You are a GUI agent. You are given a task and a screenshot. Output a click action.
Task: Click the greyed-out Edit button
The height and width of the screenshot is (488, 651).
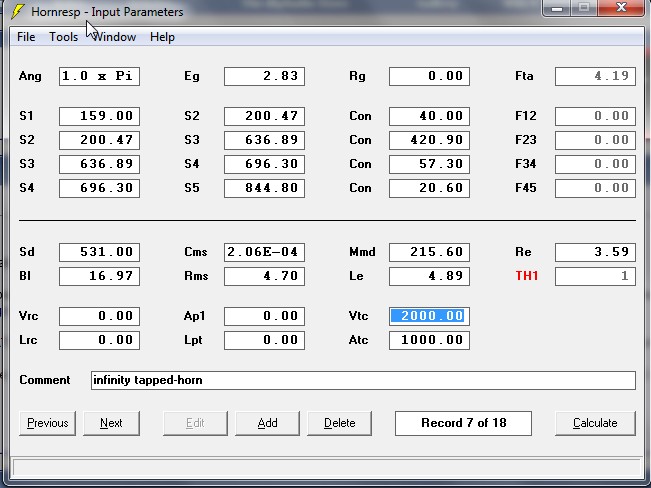pos(195,423)
